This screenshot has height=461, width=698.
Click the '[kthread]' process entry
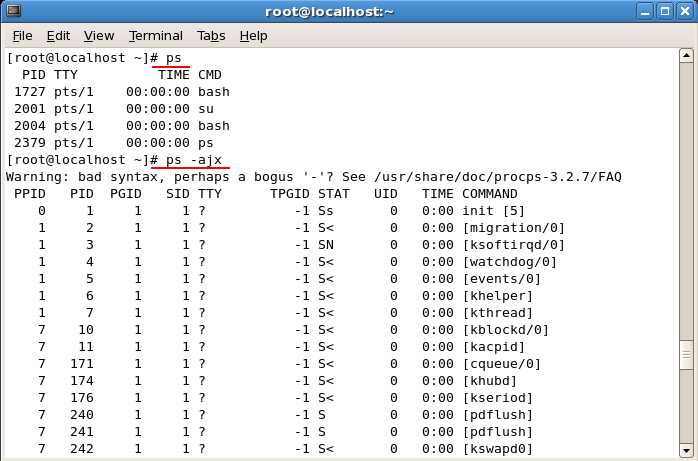click(x=498, y=313)
